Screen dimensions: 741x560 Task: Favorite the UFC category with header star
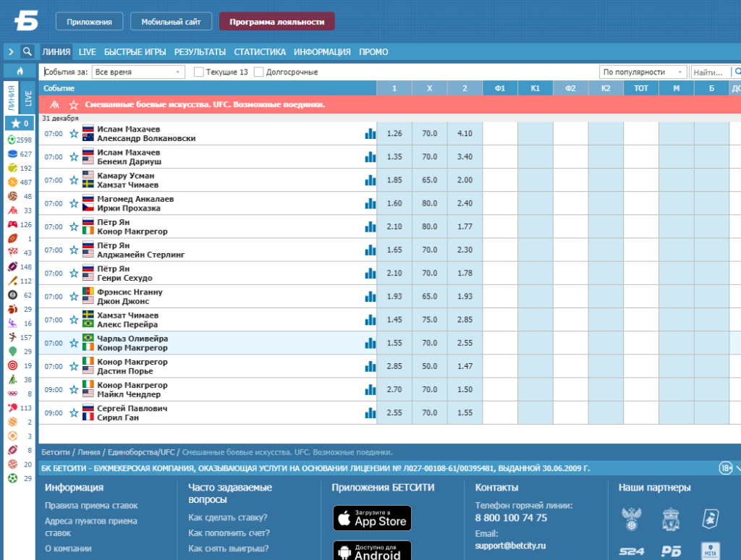[x=73, y=105]
